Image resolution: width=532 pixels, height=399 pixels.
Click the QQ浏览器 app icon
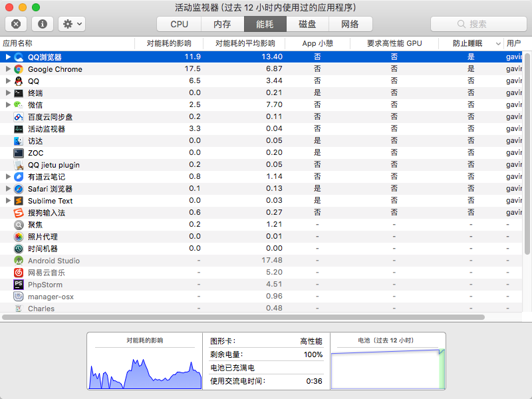[x=19, y=57]
